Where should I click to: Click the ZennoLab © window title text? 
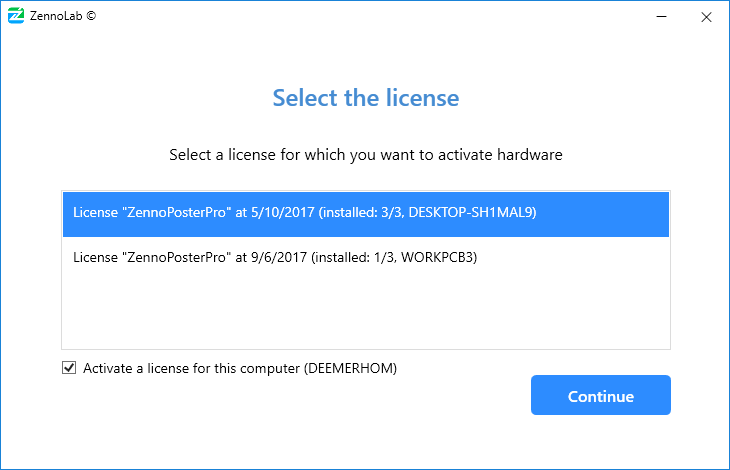pos(63,16)
